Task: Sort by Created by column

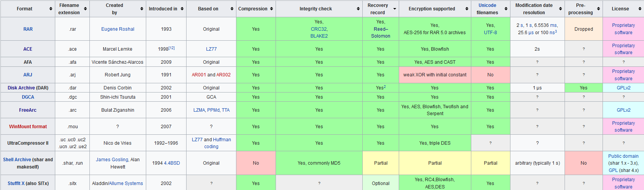Action: [142, 9]
